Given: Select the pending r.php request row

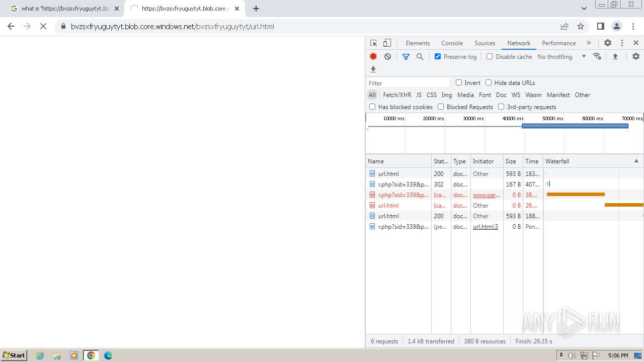Looking at the screenshot, I should click(x=505, y=227).
